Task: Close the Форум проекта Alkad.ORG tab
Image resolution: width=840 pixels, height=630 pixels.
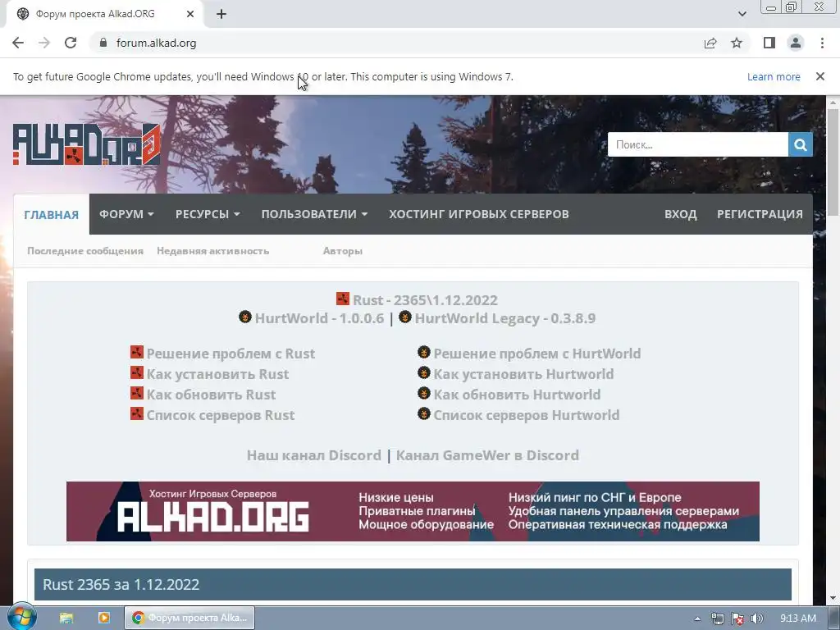Action: 190,14
